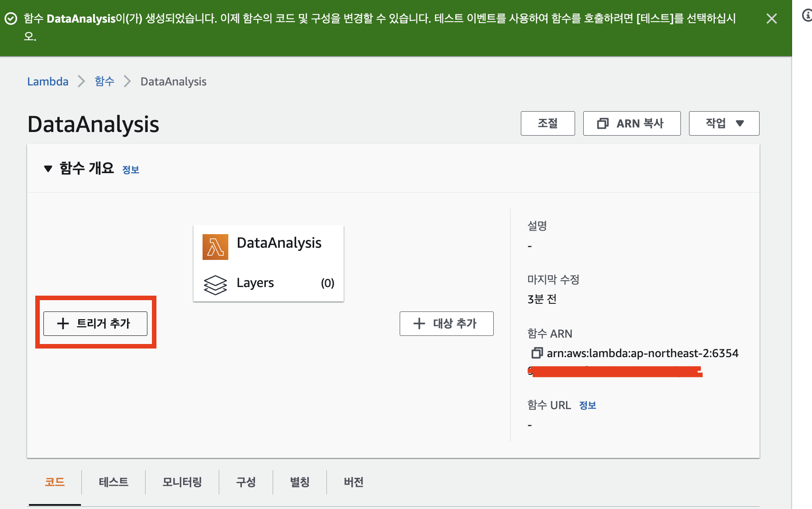This screenshot has width=812, height=509.
Task: Click the success checkmark icon in the banner
Action: (10, 19)
